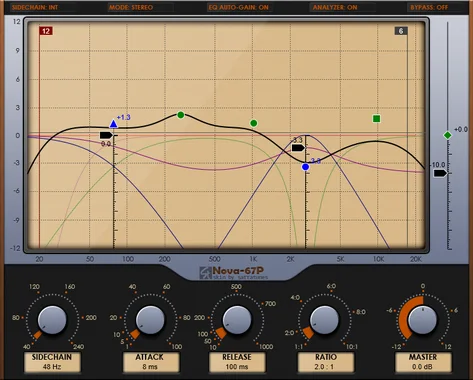473x380 pixels.
Task: Click the -10.0 label on right meter
Action: click(438, 165)
